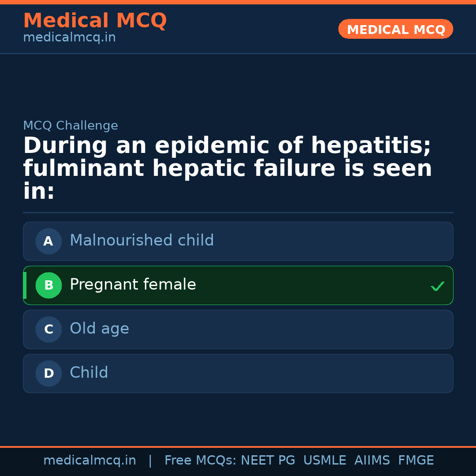
Task: Open the Medical MCQ header title
Action: pyautogui.click(x=95, y=21)
